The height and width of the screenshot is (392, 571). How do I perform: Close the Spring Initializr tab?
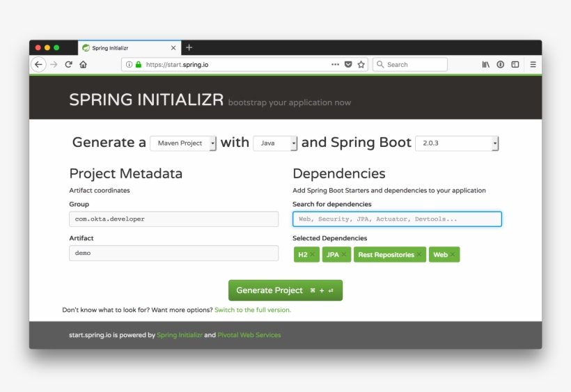[173, 47]
